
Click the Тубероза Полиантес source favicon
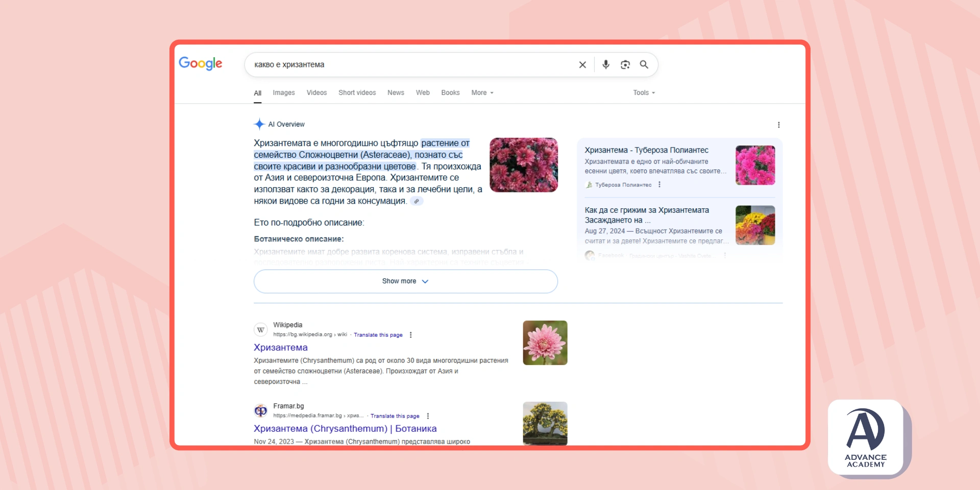pyautogui.click(x=589, y=185)
